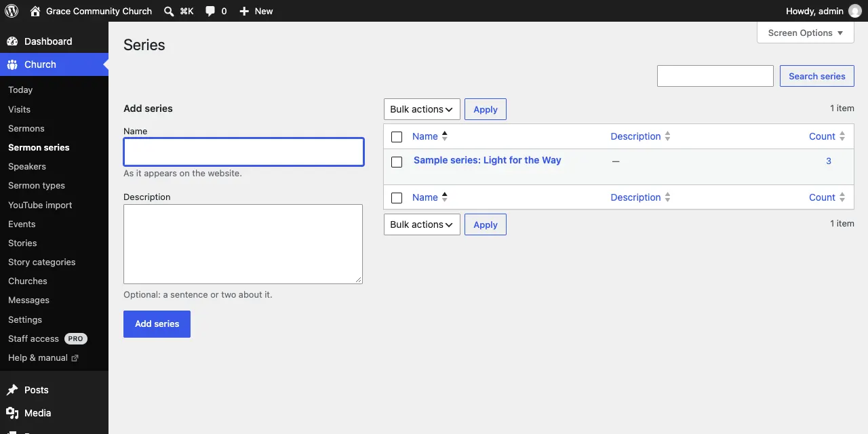Click the Add series button

coord(157,324)
